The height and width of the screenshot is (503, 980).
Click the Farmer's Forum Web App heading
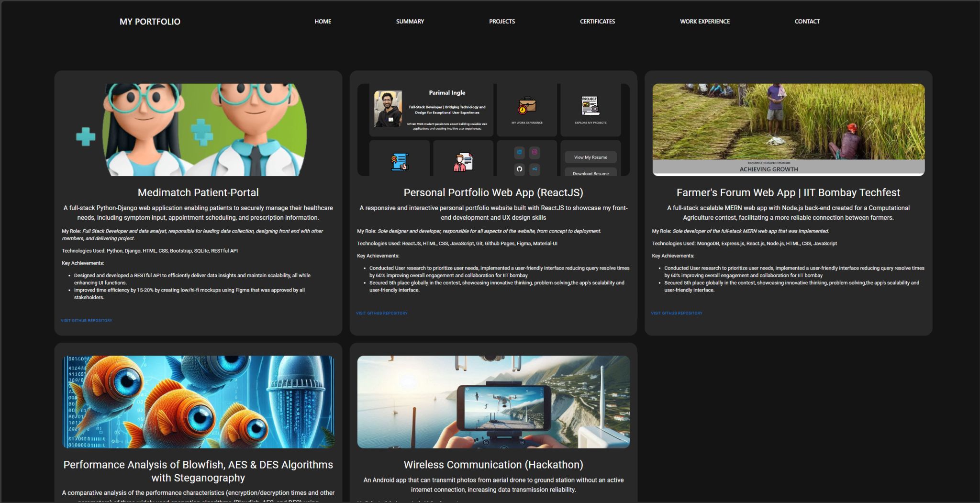(788, 192)
